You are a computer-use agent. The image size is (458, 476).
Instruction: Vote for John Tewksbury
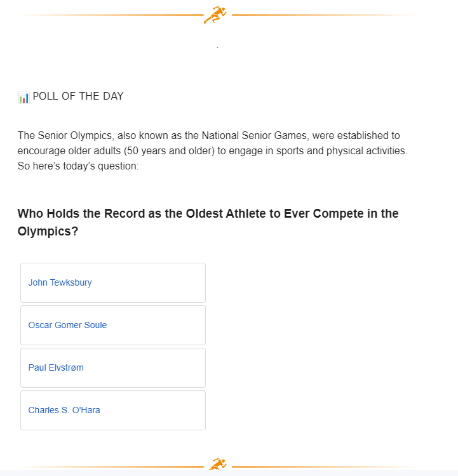[x=113, y=283]
